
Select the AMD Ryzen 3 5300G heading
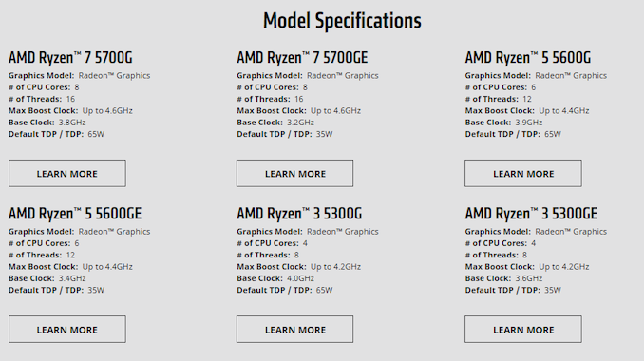299,214
